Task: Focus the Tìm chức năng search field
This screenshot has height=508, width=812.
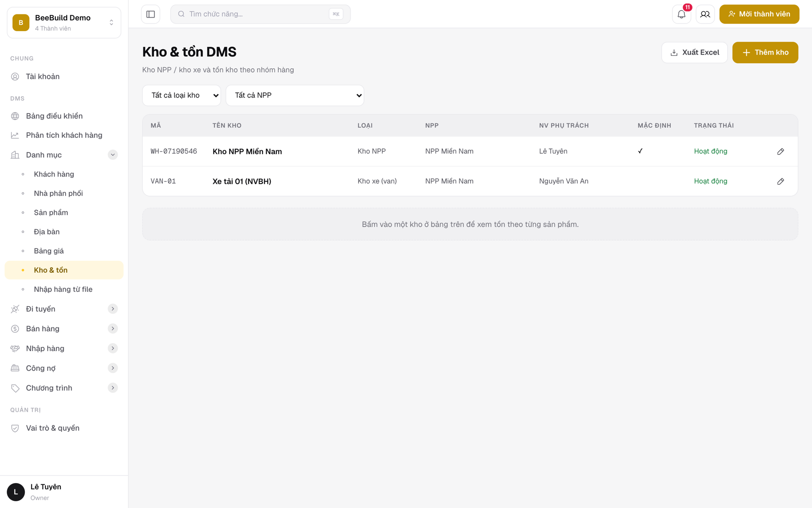Action: coord(260,14)
